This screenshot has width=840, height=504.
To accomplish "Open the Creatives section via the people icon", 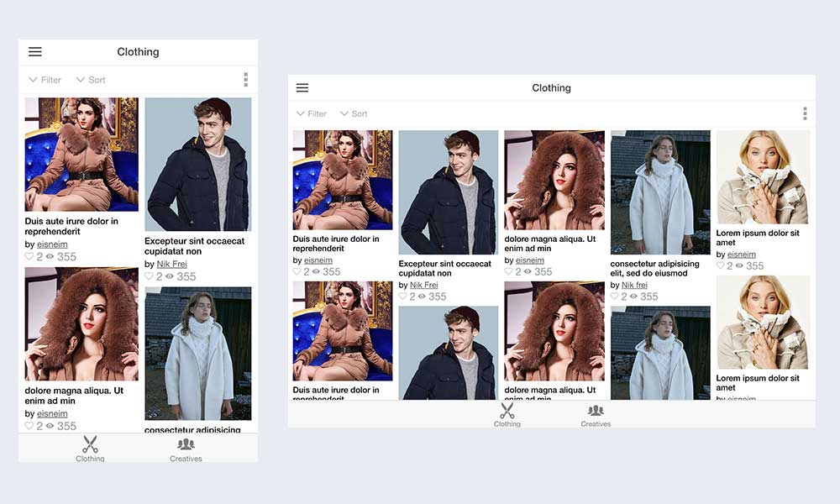I will click(x=186, y=445).
